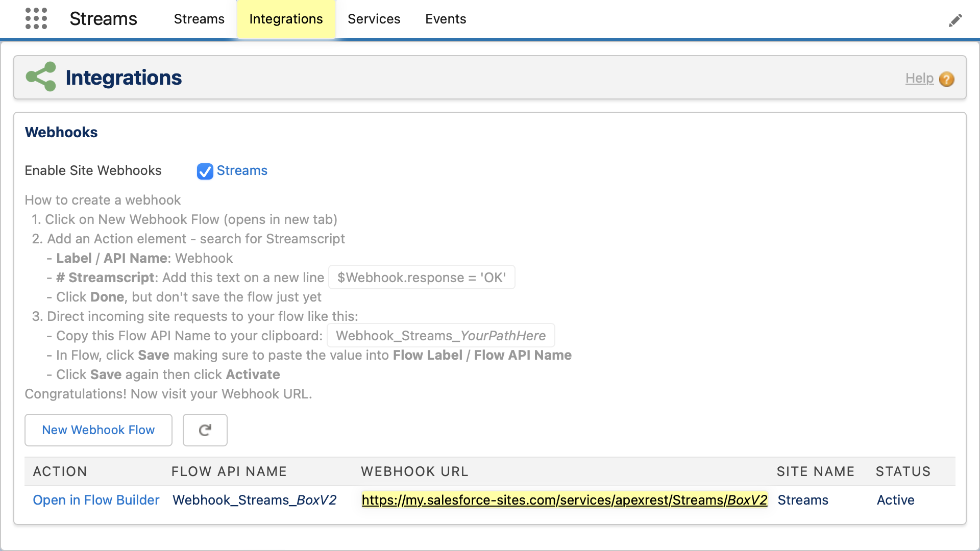Image resolution: width=980 pixels, height=551 pixels.
Task: Click the Webhook_Streams_YourPathHere name box
Action: click(x=441, y=336)
